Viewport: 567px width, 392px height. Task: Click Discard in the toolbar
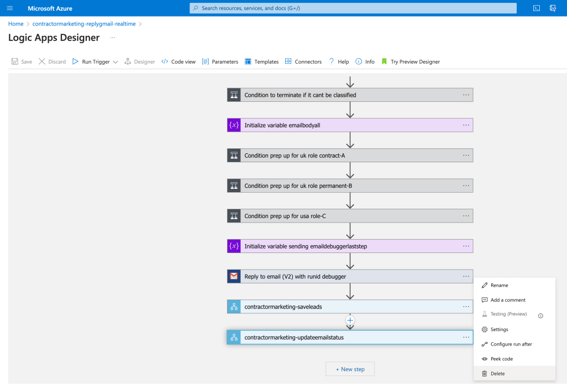(53, 61)
